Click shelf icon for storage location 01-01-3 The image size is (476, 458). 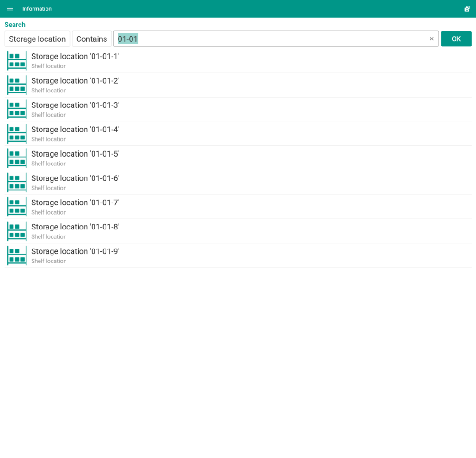17,110
